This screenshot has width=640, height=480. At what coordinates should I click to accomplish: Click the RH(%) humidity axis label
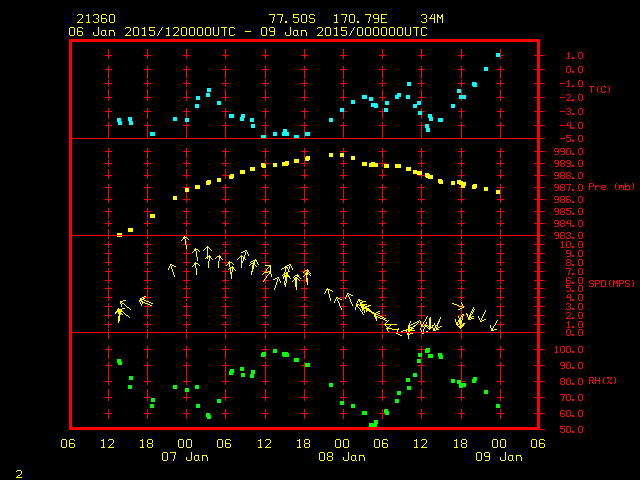point(599,381)
